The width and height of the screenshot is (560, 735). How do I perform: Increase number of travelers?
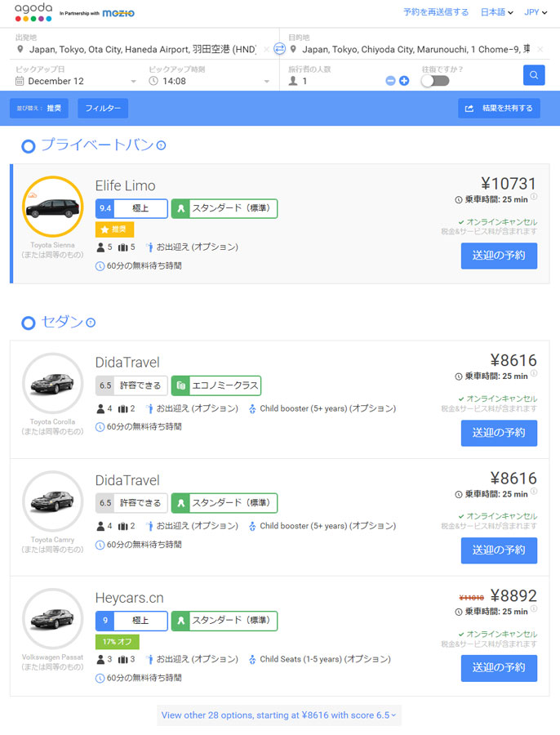pyautogui.click(x=404, y=81)
